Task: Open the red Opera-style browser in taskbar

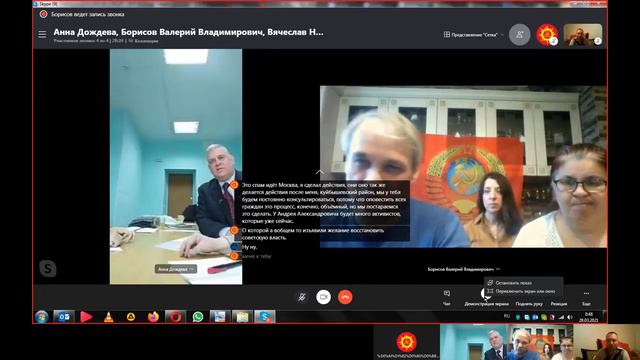Action: point(176,317)
